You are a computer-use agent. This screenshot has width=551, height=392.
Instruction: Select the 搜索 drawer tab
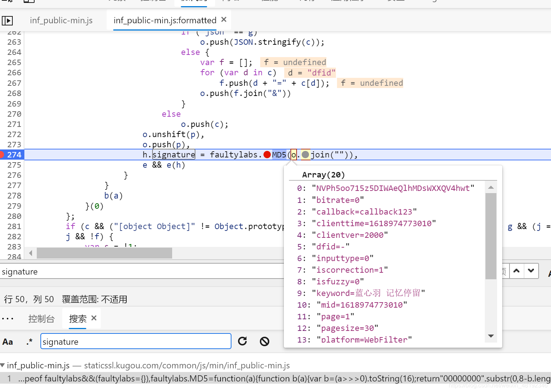(78, 319)
